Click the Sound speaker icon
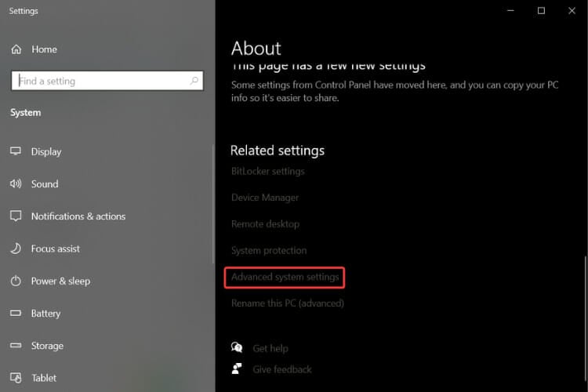588x392 pixels. [16, 184]
